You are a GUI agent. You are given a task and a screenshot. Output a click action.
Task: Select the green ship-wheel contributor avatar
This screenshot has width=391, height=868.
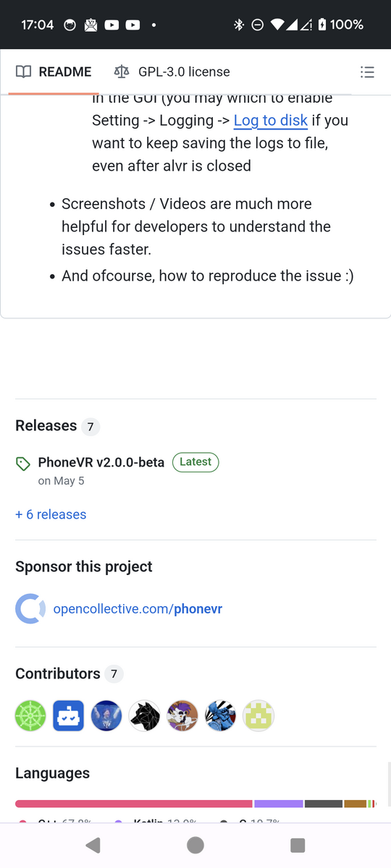pyautogui.click(x=30, y=716)
